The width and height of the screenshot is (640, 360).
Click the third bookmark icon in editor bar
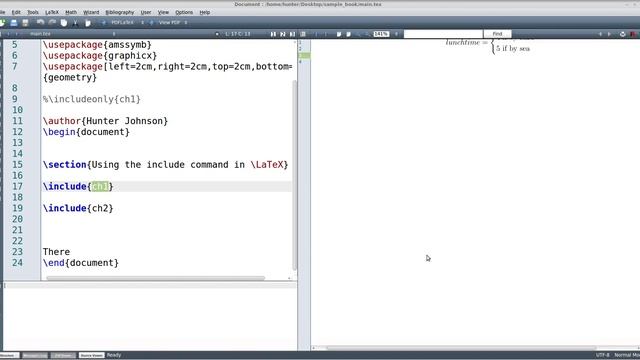(292, 34)
